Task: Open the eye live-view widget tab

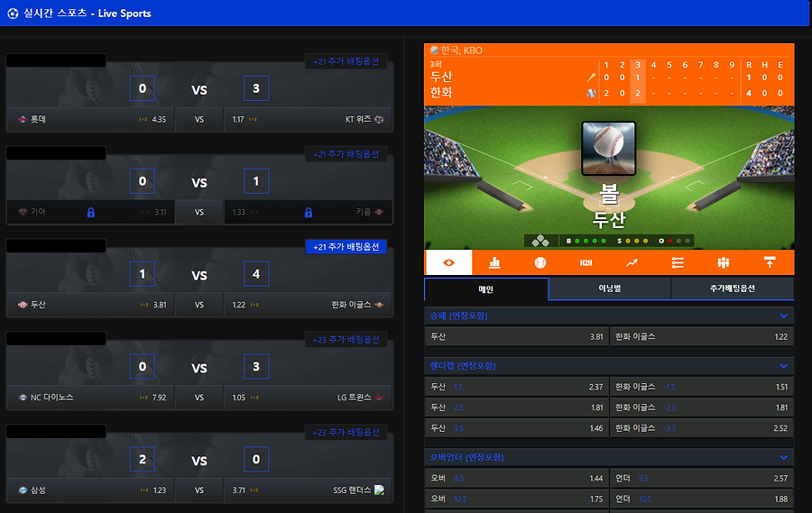Action: point(448,262)
